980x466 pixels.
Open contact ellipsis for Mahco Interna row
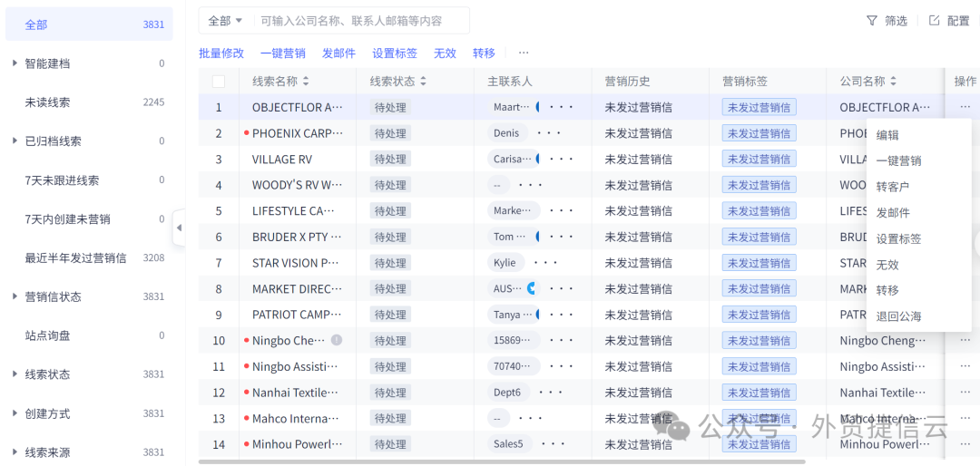click(531, 418)
